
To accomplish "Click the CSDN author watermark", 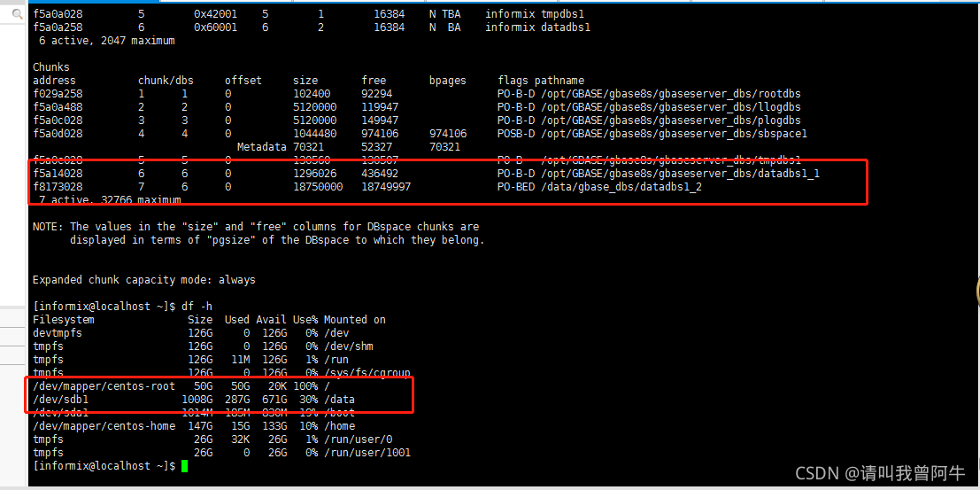I will coord(880,472).
